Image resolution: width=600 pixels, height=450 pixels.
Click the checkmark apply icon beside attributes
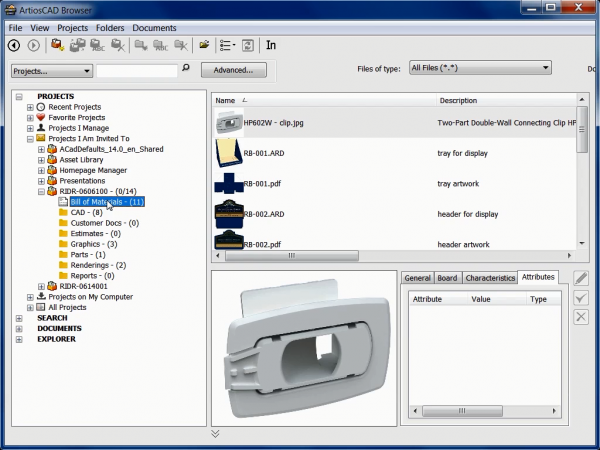[x=581, y=297]
